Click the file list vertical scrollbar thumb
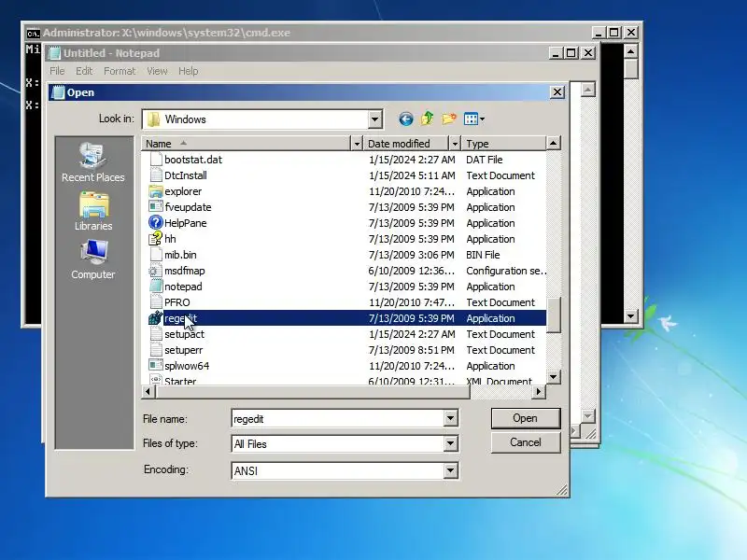Image resolution: width=747 pixels, height=560 pixels. (553, 315)
